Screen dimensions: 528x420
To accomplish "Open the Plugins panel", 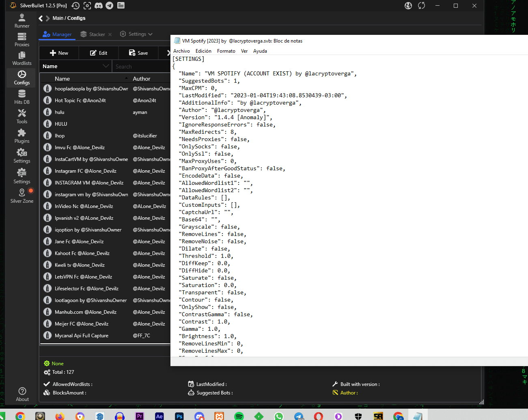I will (x=22, y=136).
